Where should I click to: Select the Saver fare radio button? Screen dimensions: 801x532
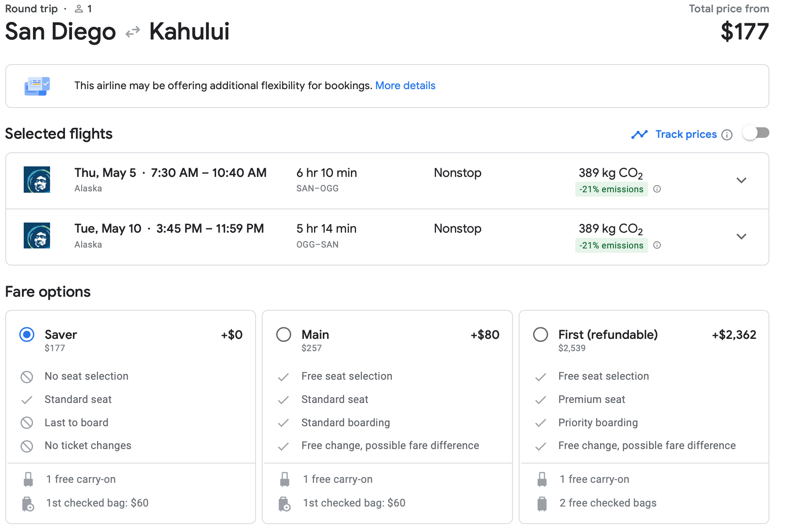27,334
